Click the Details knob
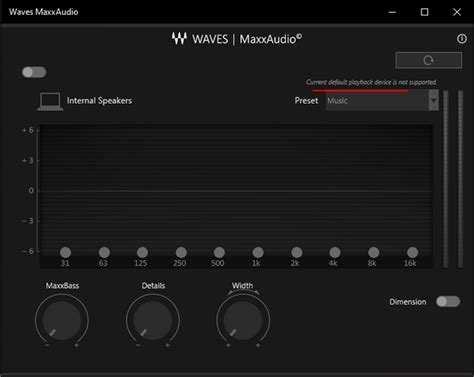This screenshot has width=474, height=377. pos(153,320)
